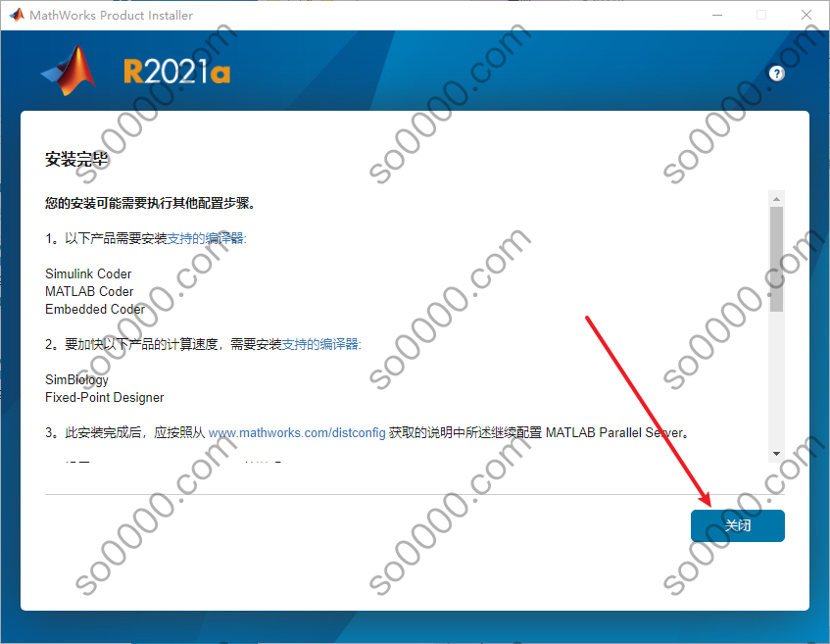830x644 pixels.
Task: Select the SimBiology text line
Action: coord(76,379)
